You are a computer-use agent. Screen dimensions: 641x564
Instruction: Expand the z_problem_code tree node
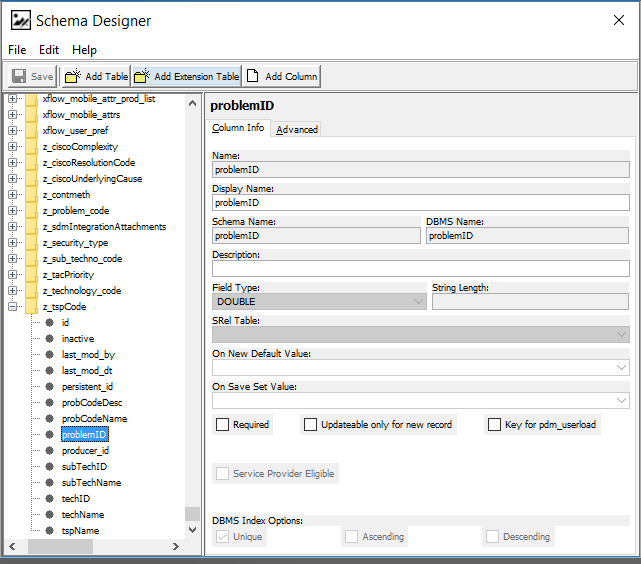13,211
